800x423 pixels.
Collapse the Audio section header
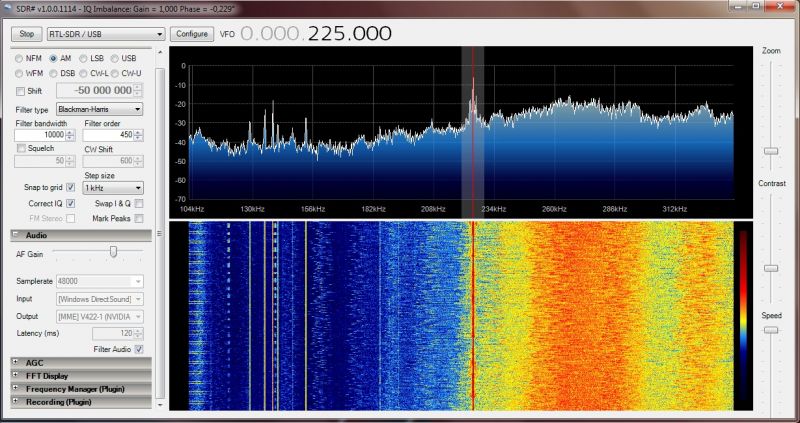coord(81,235)
